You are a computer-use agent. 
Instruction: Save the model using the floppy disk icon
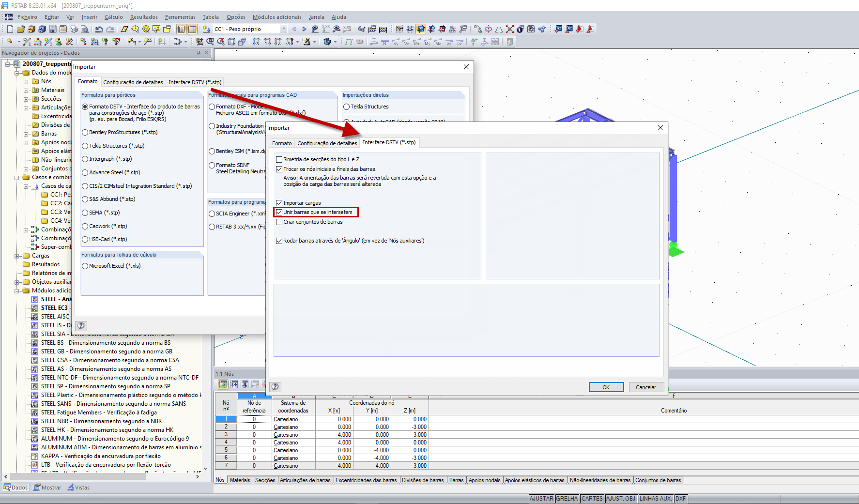(52, 29)
